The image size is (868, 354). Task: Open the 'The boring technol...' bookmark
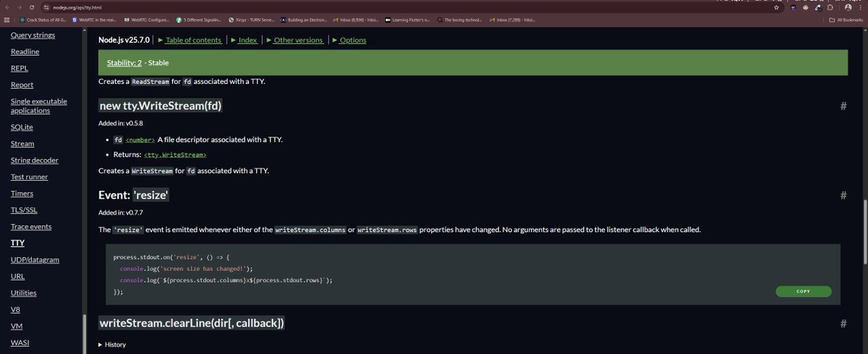point(461,20)
